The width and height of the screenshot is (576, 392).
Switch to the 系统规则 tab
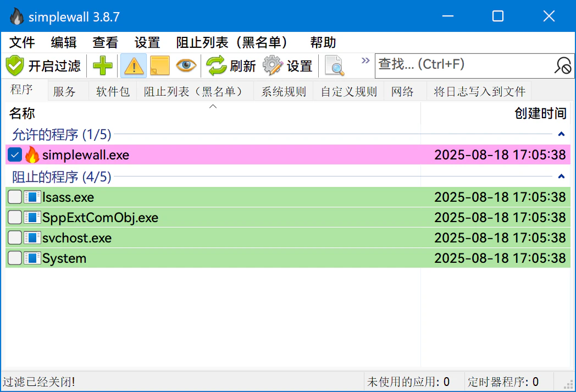284,91
